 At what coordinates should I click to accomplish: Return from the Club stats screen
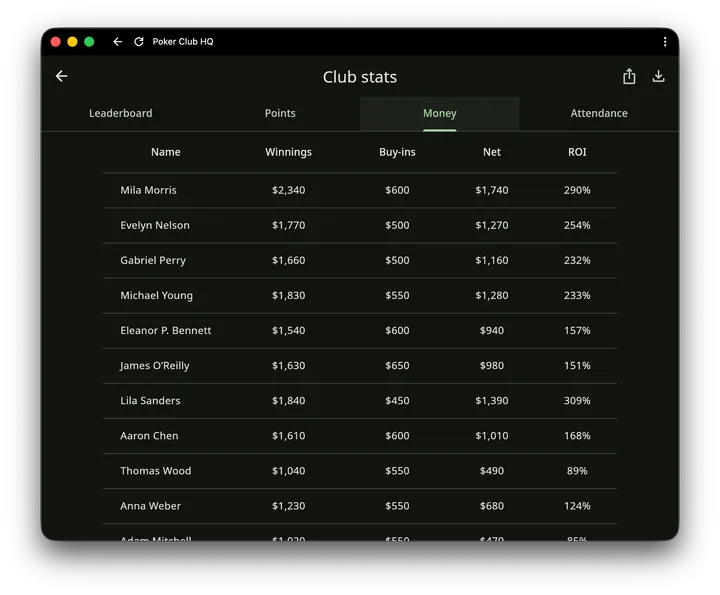pyautogui.click(x=62, y=76)
